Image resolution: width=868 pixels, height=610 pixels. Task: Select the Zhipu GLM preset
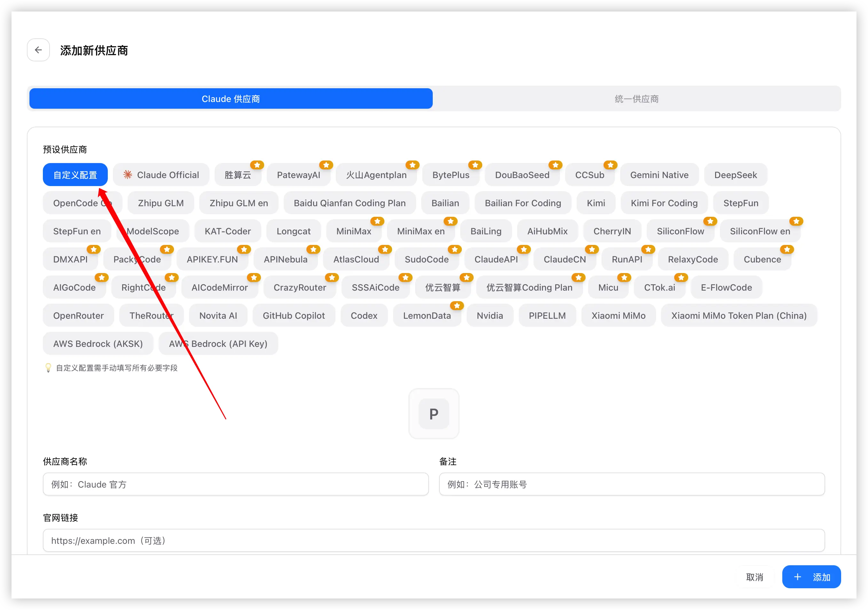[161, 203]
